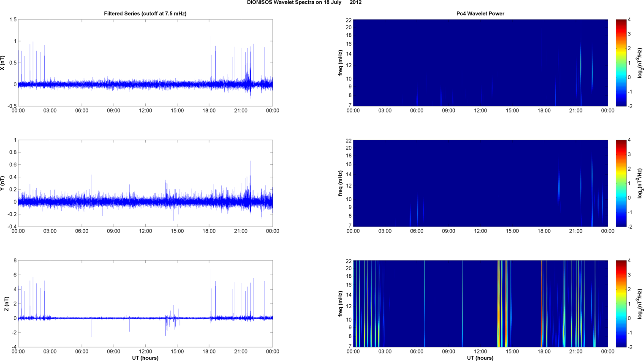Viewport: 644px width, 361px height.
Task: Select the top wavelet power spectrogram
Action: coord(480,63)
